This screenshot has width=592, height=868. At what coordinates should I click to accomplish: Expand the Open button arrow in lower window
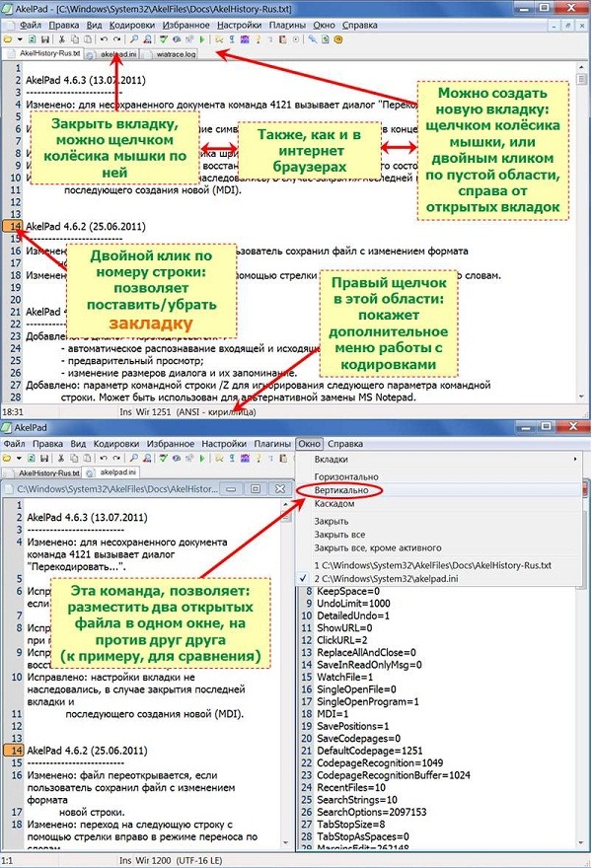(x=20, y=458)
